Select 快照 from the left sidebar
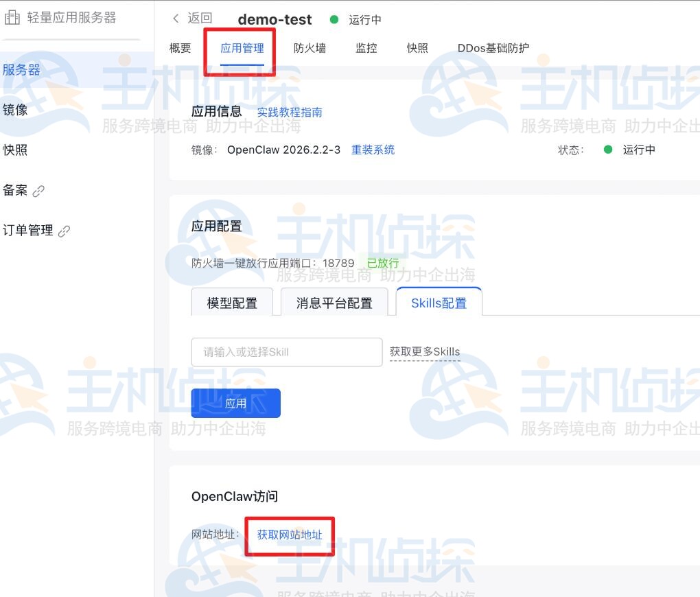700x597 pixels. coord(16,150)
